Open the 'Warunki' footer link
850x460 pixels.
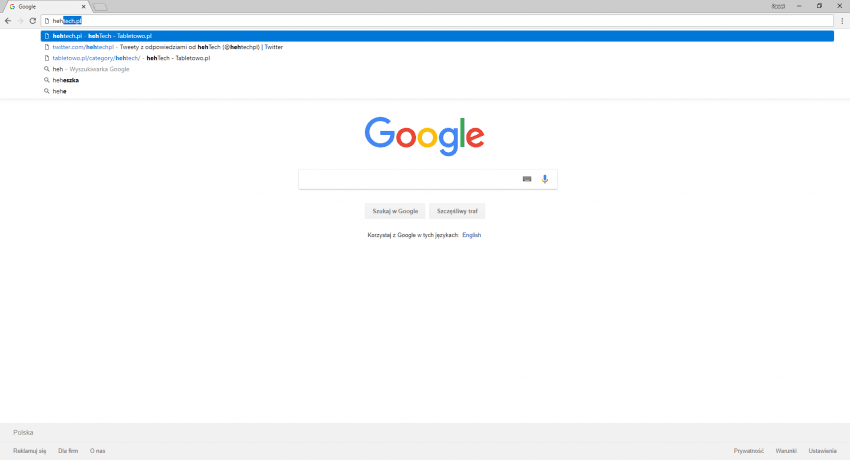[786, 451]
